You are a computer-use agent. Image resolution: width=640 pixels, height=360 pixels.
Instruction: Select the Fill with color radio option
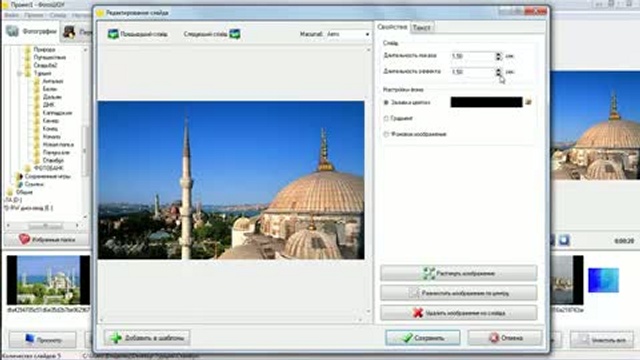pos(386,102)
